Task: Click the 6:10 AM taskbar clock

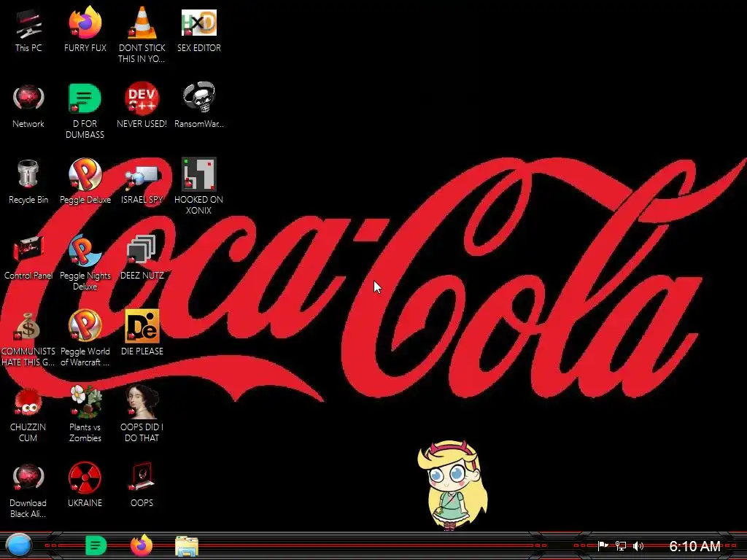Action: click(694, 546)
